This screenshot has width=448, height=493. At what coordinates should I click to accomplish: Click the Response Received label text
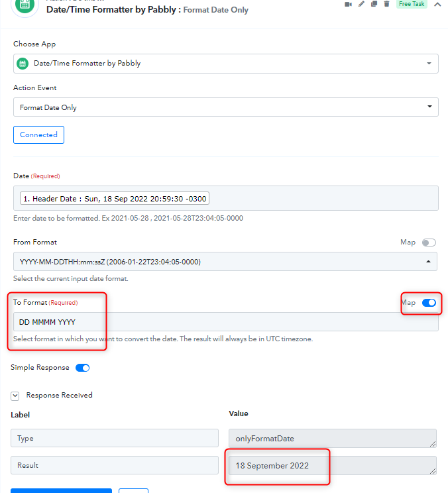click(60, 395)
